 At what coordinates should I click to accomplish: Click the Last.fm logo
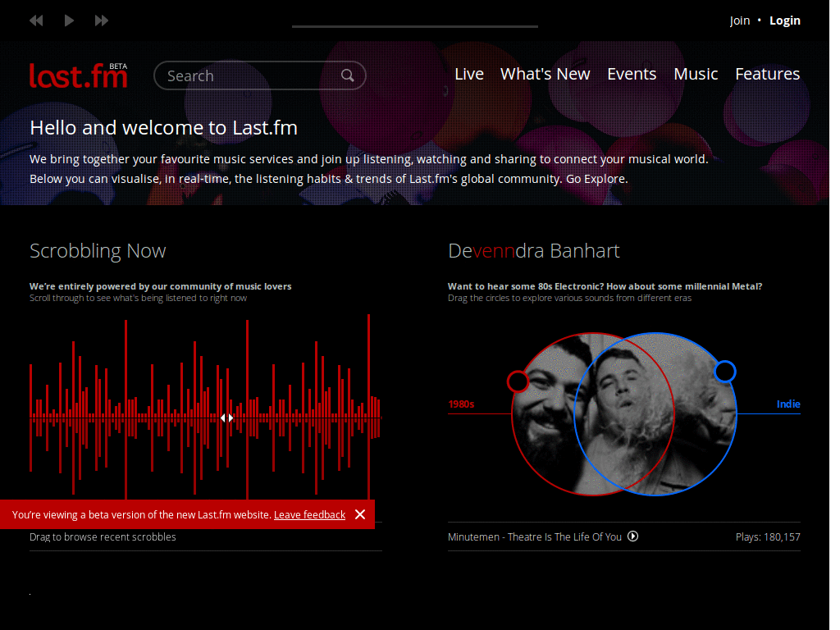coord(78,75)
